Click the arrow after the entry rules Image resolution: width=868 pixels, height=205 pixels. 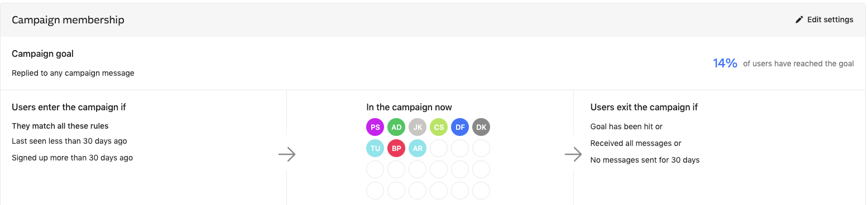click(x=287, y=154)
